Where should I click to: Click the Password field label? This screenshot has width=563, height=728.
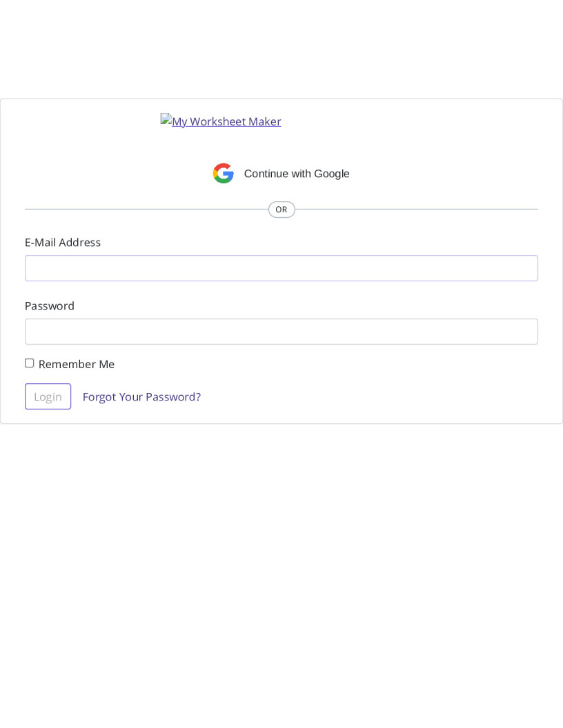click(49, 305)
